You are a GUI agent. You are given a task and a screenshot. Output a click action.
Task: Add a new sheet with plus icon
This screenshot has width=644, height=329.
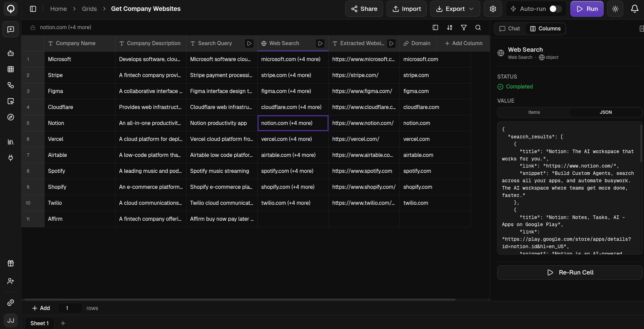(x=63, y=323)
